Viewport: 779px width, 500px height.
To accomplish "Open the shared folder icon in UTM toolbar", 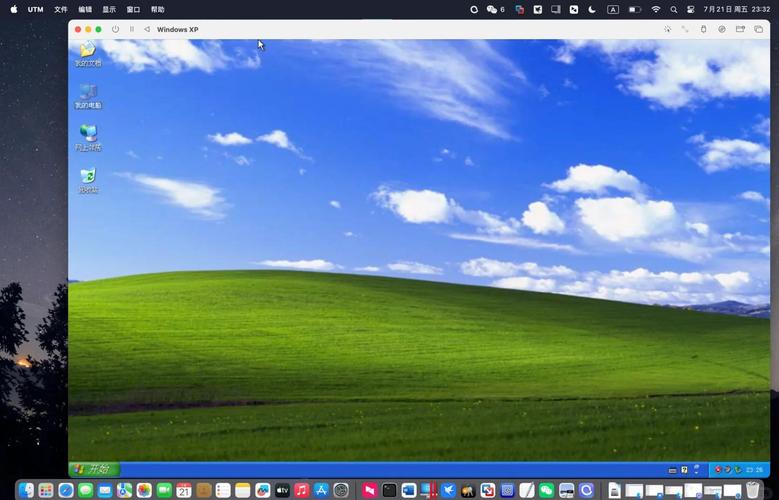I will point(740,29).
